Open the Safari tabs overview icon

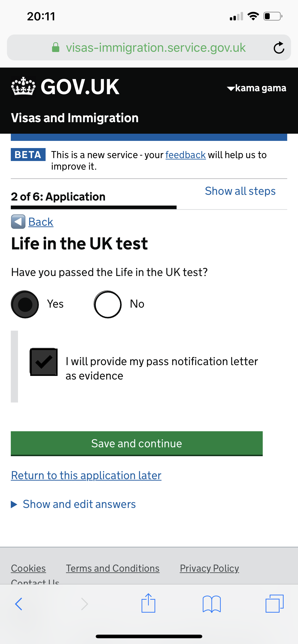point(274,604)
